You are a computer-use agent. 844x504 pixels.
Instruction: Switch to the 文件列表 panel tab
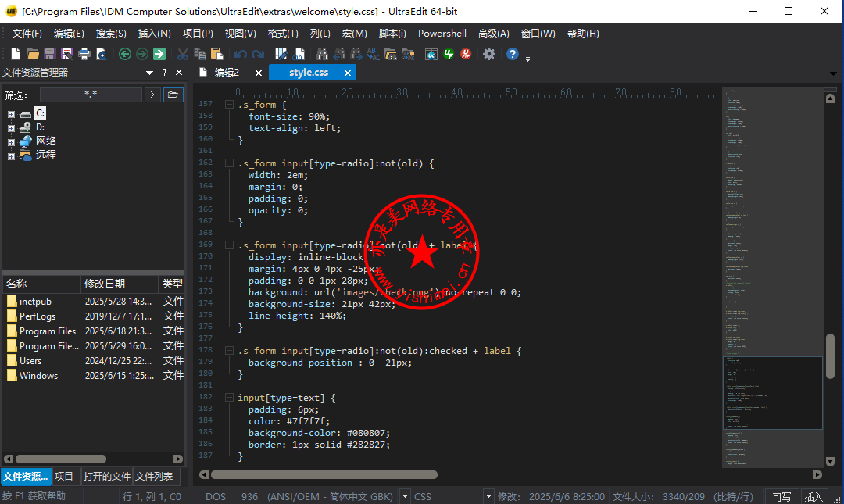[x=154, y=477]
